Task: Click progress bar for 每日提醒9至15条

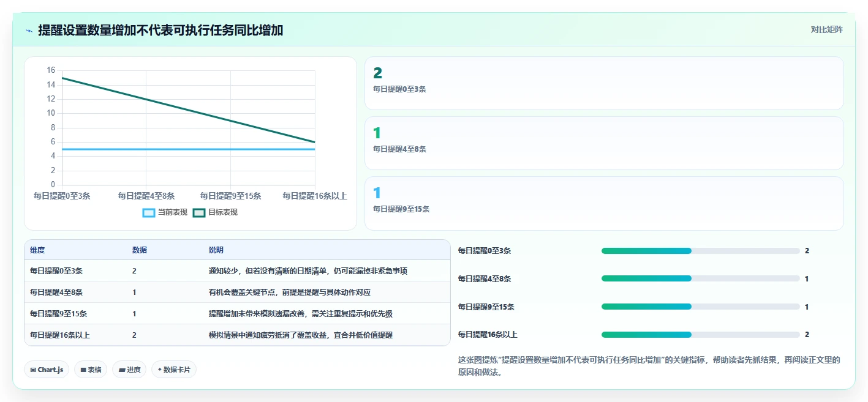Action: point(701,307)
